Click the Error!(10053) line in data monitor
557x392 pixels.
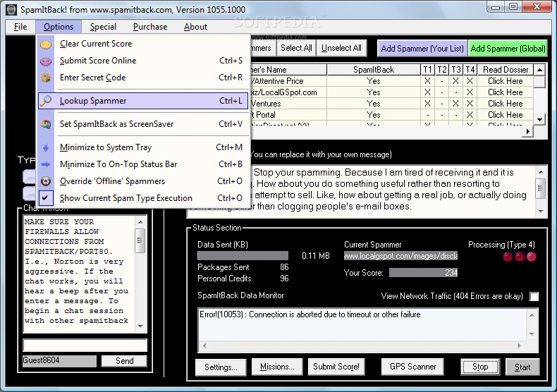point(310,314)
